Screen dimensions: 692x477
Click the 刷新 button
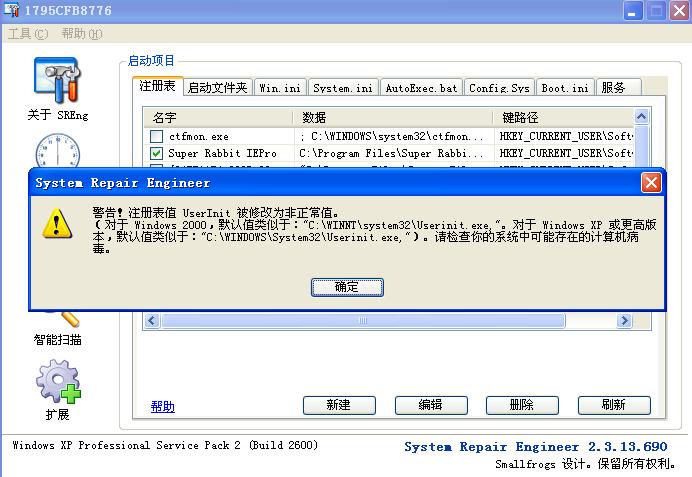[x=614, y=405]
